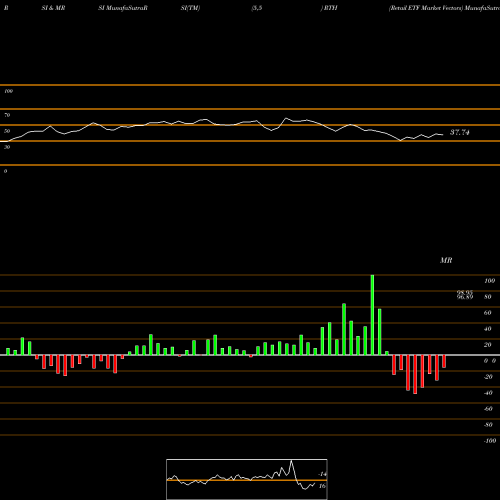Image resolution: width=500 pixels, height=500 pixels.
Task: Click the Retail ETF Market Vectors title text
Action: (x=426, y=8)
